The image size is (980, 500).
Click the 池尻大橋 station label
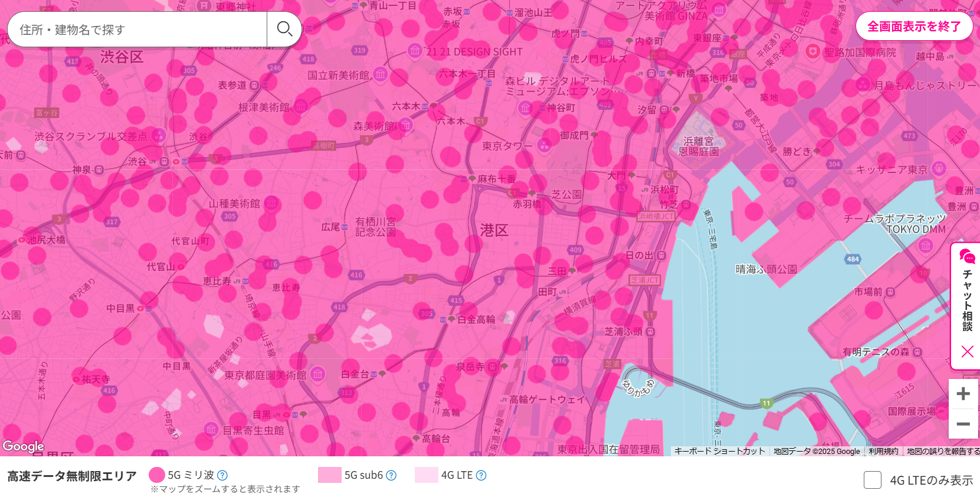click(x=46, y=240)
